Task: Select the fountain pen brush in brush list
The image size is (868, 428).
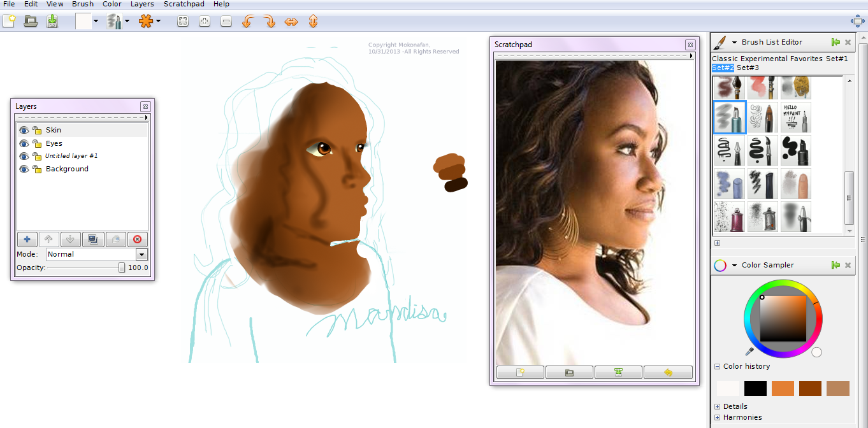Action: [730, 151]
